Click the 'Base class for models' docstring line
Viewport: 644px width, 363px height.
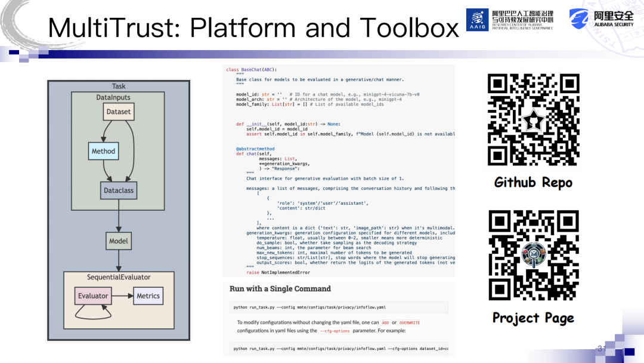point(320,80)
